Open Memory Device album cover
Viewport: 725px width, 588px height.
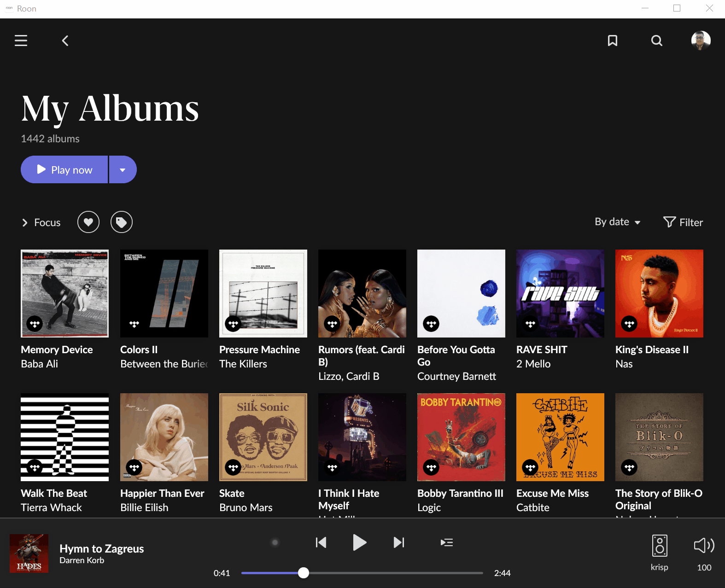coord(65,293)
